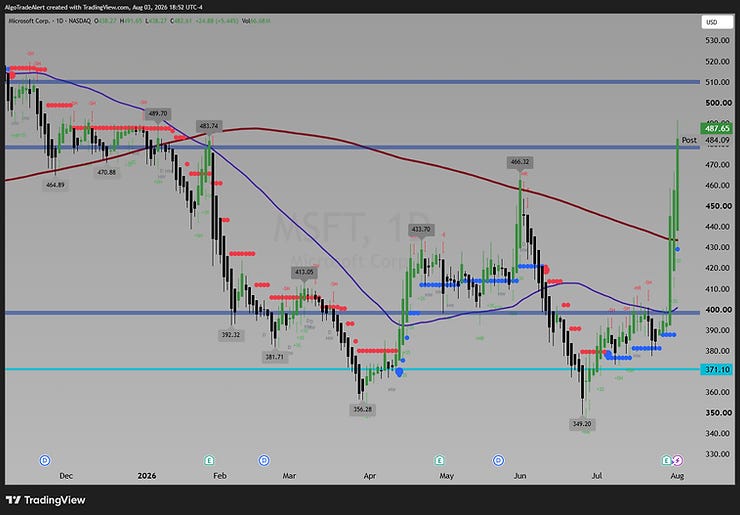The height and width of the screenshot is (515, 740).
Task: Click the cyan 371.10 price level label
Action: pos(717,369)
